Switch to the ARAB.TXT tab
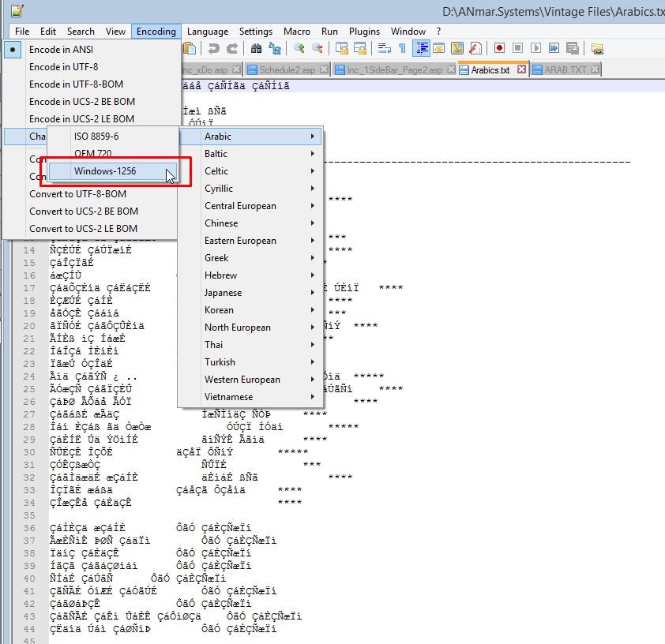 click(565, 69)
